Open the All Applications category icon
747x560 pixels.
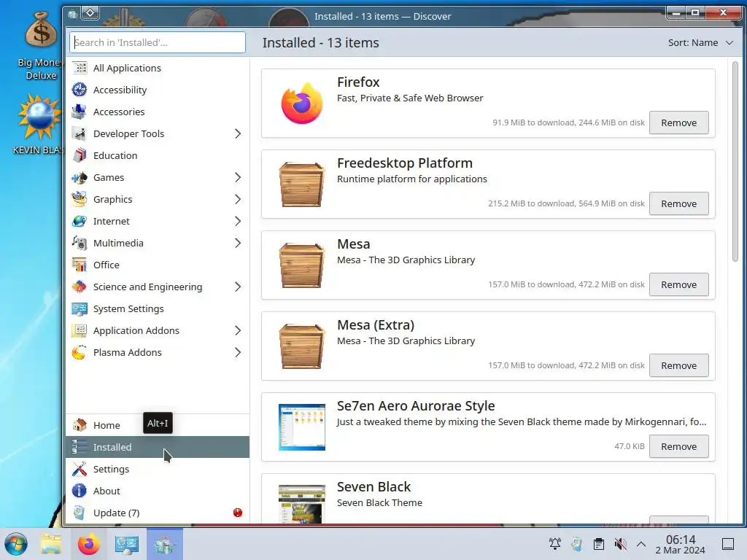tap(80, 68)
